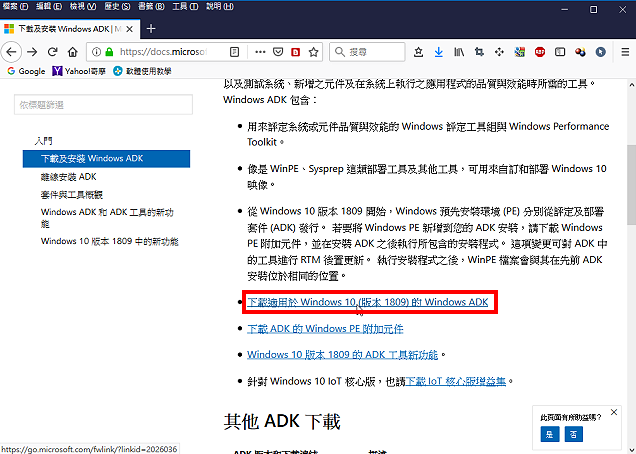Open the 軟體使用教學 bookmark
This screenshot has height=454, width=636.
pyautogui.click(x=142, y=71)
